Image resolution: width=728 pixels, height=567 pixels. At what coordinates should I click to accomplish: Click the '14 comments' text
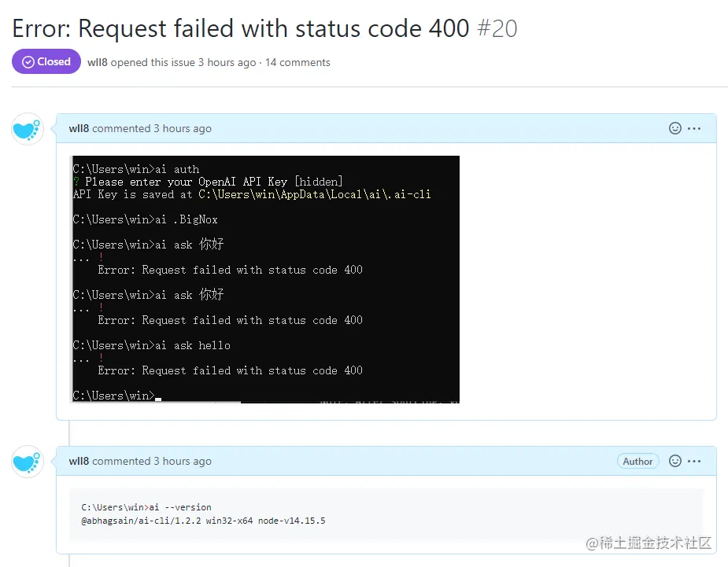[297, 62]
